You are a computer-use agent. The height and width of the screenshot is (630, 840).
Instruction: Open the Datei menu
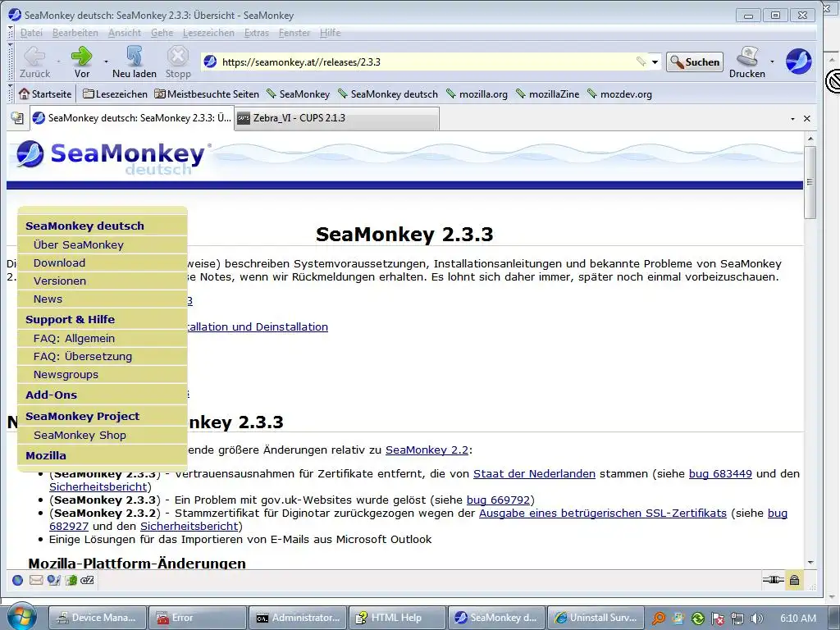[31, 33]
